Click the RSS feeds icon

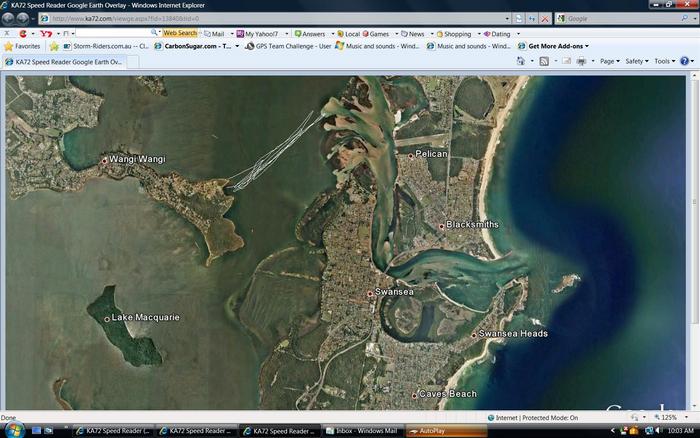coord(544,61)
